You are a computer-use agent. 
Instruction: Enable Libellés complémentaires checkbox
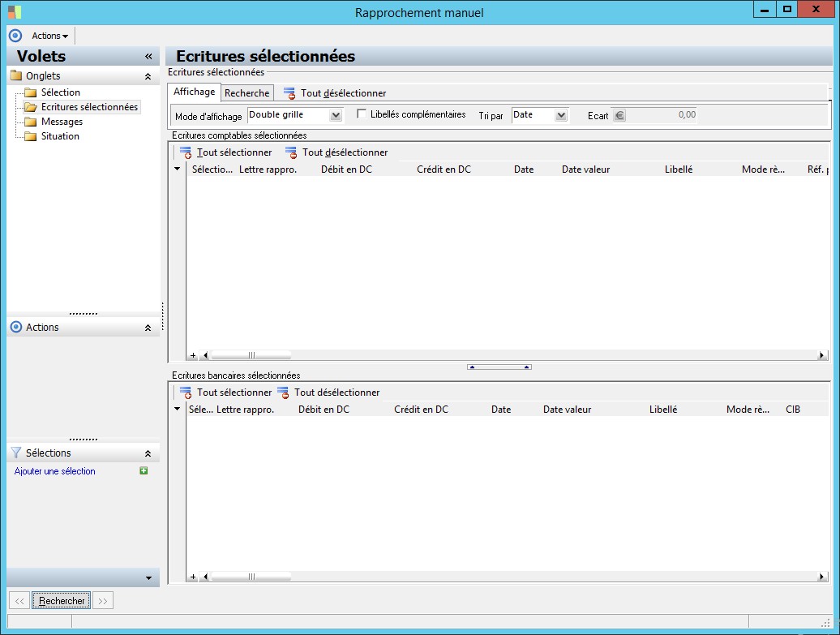point(362,114)
